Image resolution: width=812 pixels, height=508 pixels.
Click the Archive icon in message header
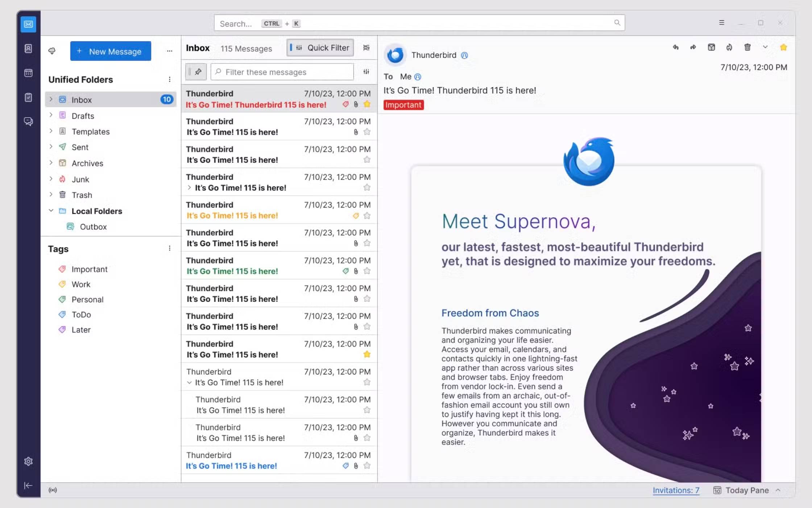coord(711,47)
